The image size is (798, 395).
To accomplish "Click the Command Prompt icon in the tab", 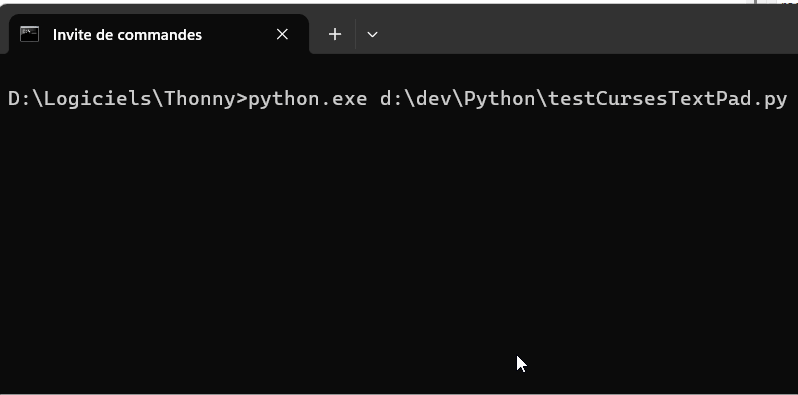I will click(x=29, y=34).
